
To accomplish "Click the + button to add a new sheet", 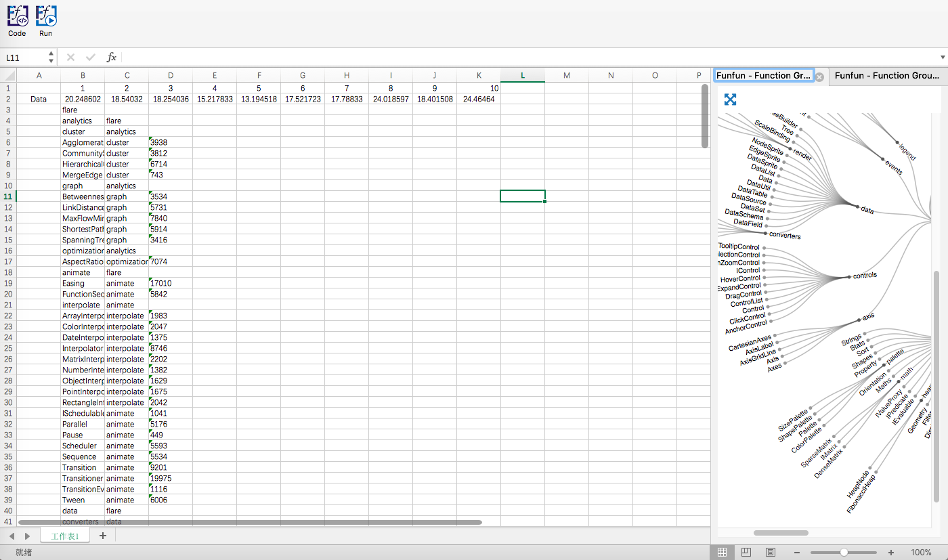I will tap(103, 535).
